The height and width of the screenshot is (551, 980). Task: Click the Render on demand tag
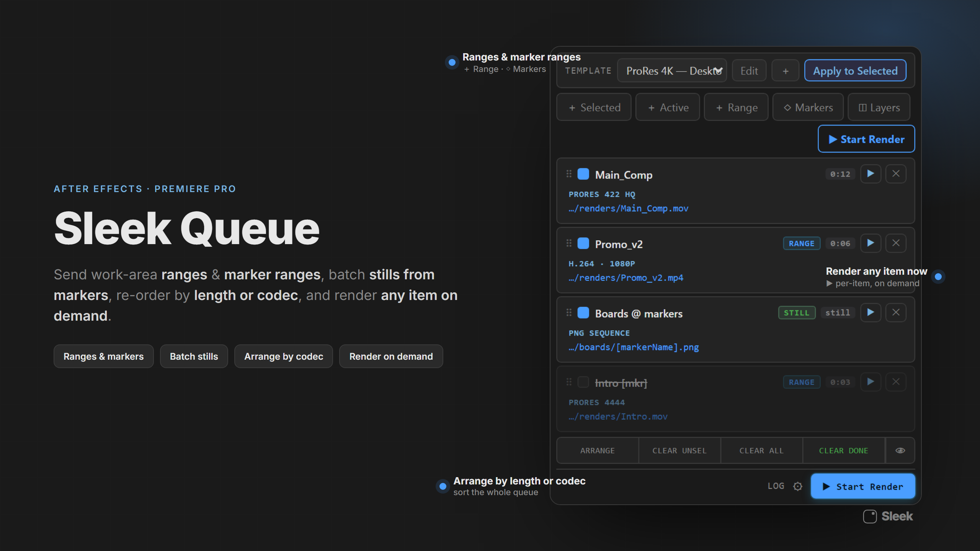tap(391, 356)
